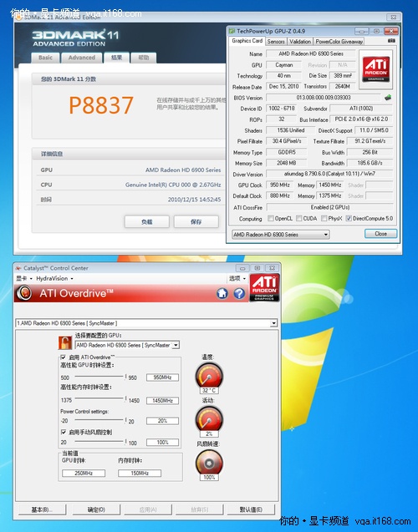Click the 默认值 defaults button
418x532 pixels.
[251, 509]
